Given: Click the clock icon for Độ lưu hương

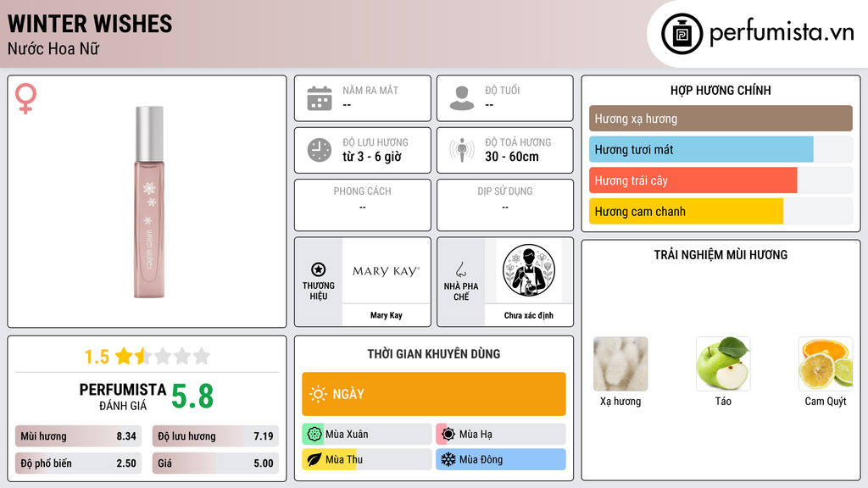Looking at the screenshot, I should point(320,150).
